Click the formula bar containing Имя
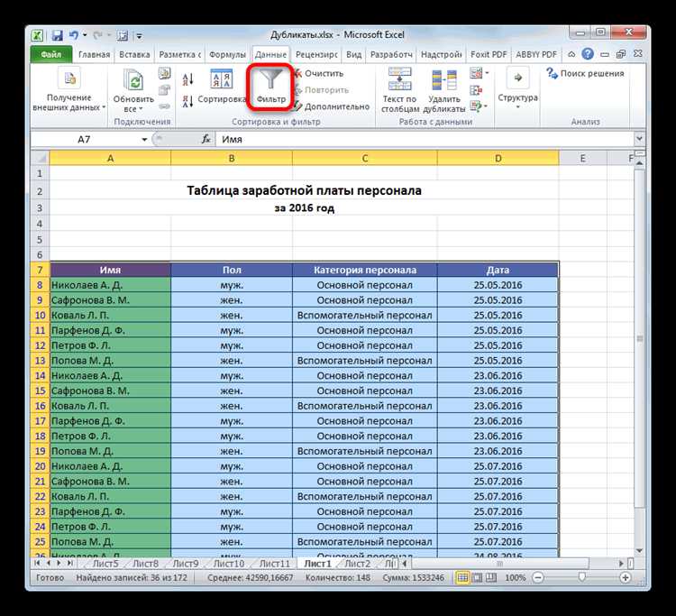 pyautogui.click(x=425, y=139)
